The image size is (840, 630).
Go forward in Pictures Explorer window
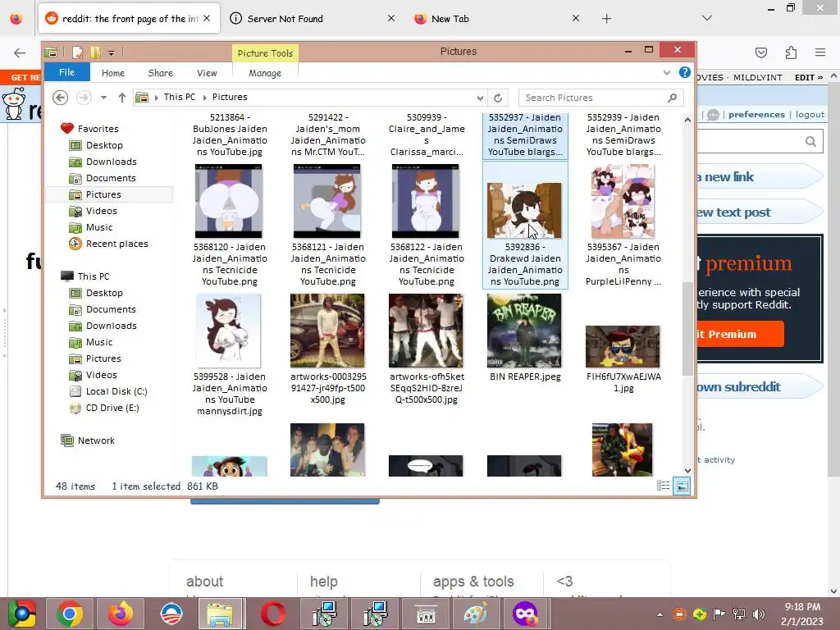(84, 98)
